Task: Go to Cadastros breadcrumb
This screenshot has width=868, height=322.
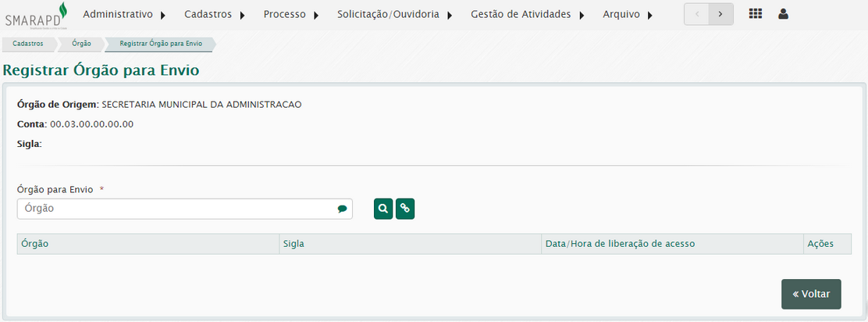Action: point(28,44)
